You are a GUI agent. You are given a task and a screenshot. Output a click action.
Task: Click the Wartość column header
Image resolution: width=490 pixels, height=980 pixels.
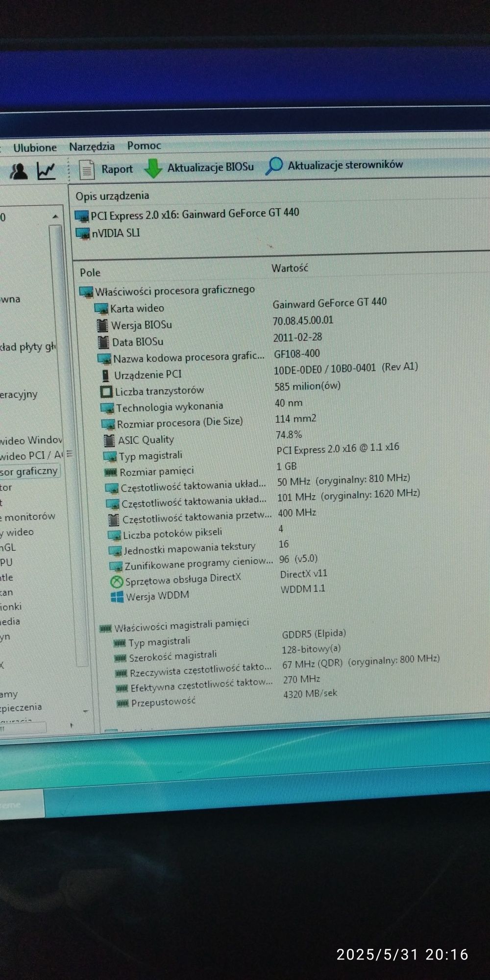click(x=290, y=268)
